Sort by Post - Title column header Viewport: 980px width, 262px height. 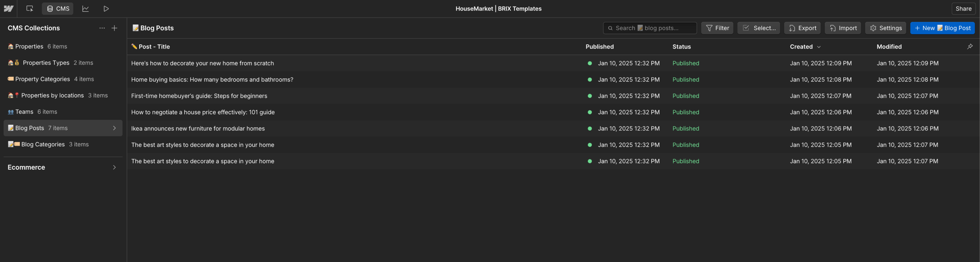click(151, 47)
